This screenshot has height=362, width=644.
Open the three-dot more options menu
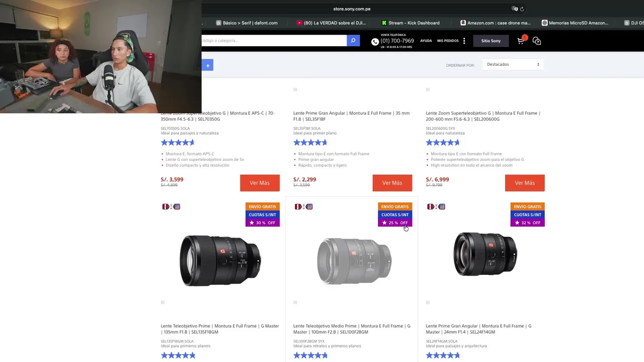pos(464,41)
